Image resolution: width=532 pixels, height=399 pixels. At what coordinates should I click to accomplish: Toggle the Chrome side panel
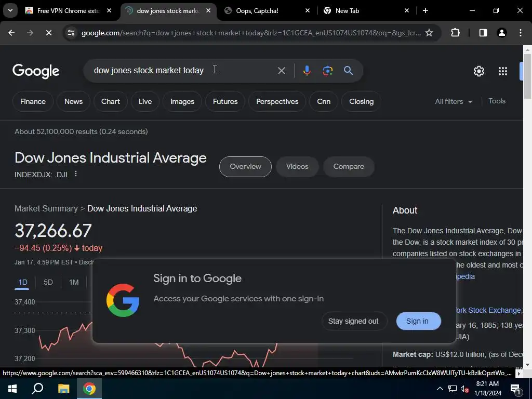pos(483,33)
